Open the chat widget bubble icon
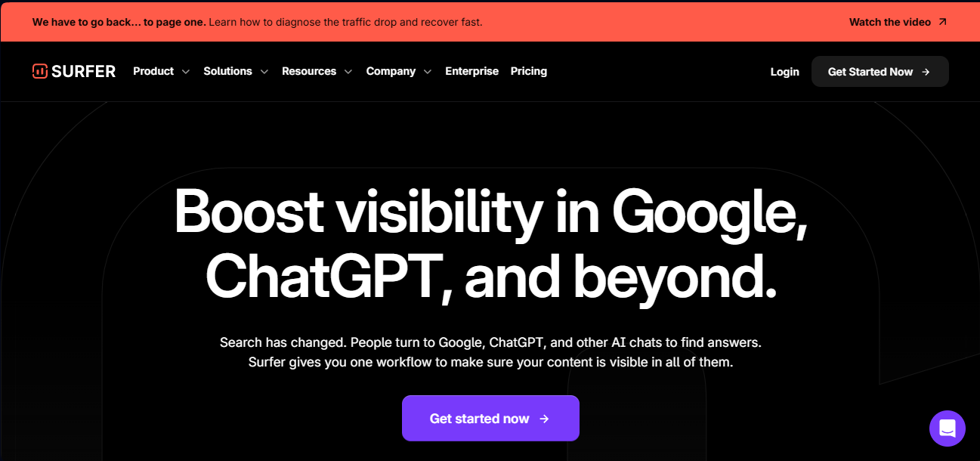Image resolution: width=980 pixels, height=461 pixels. [948, 429]
